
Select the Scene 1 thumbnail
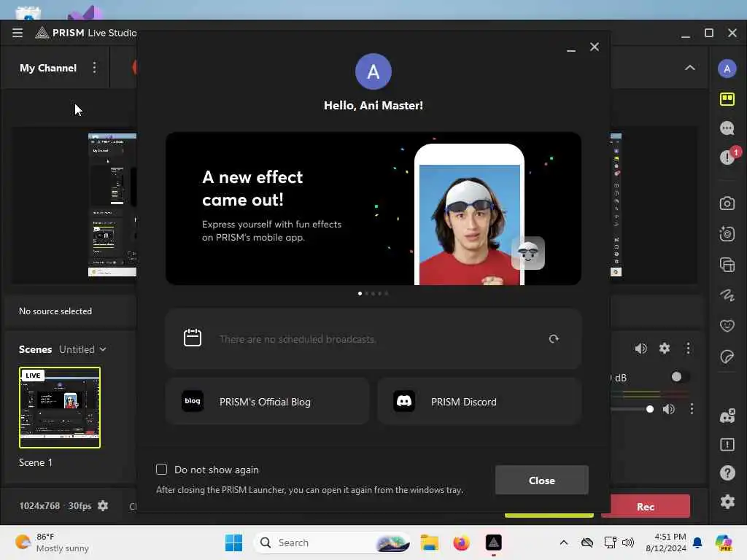tap(60, 408)
